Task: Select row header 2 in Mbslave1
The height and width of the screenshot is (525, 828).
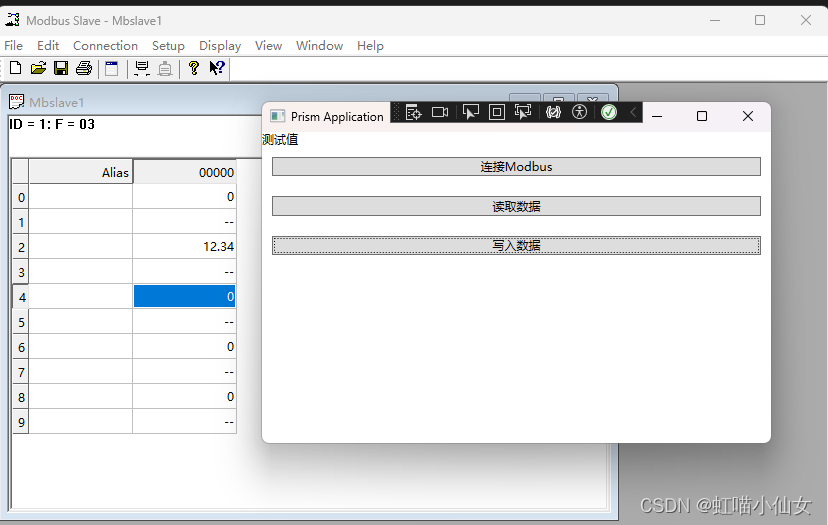Action: pyautogui.click(x=21, y=247)
